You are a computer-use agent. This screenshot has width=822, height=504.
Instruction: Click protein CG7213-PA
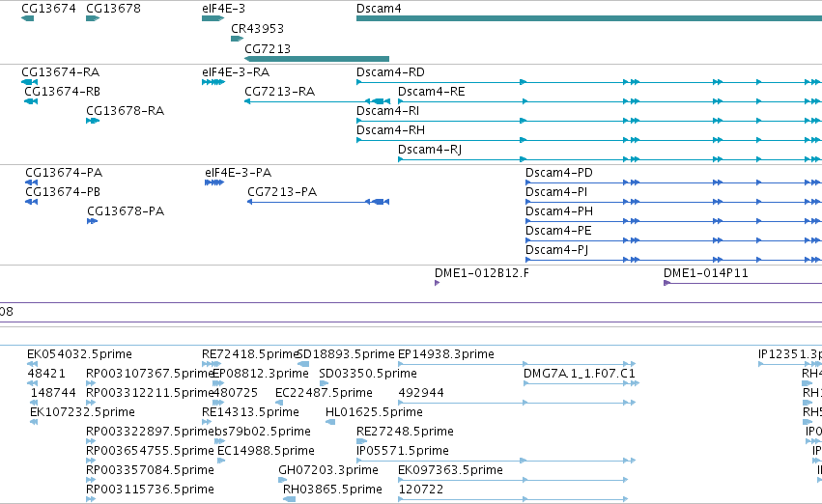pyautogui.click(x=282, y=192)
